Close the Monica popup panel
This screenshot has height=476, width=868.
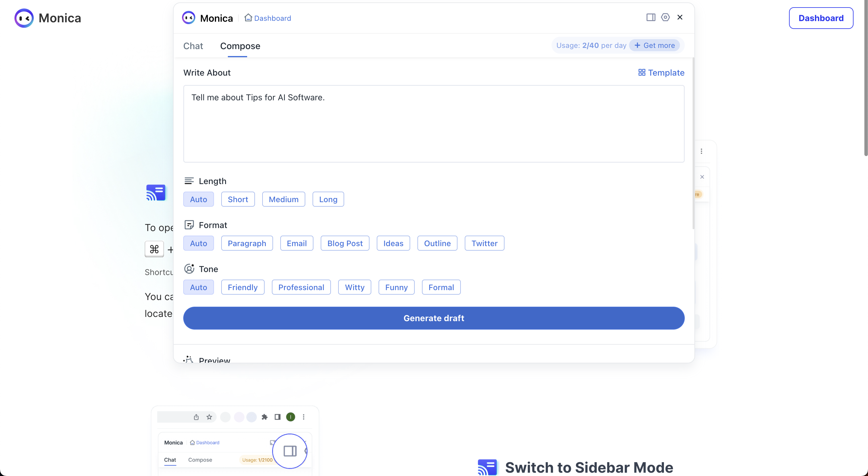click(x=680, y=17)
